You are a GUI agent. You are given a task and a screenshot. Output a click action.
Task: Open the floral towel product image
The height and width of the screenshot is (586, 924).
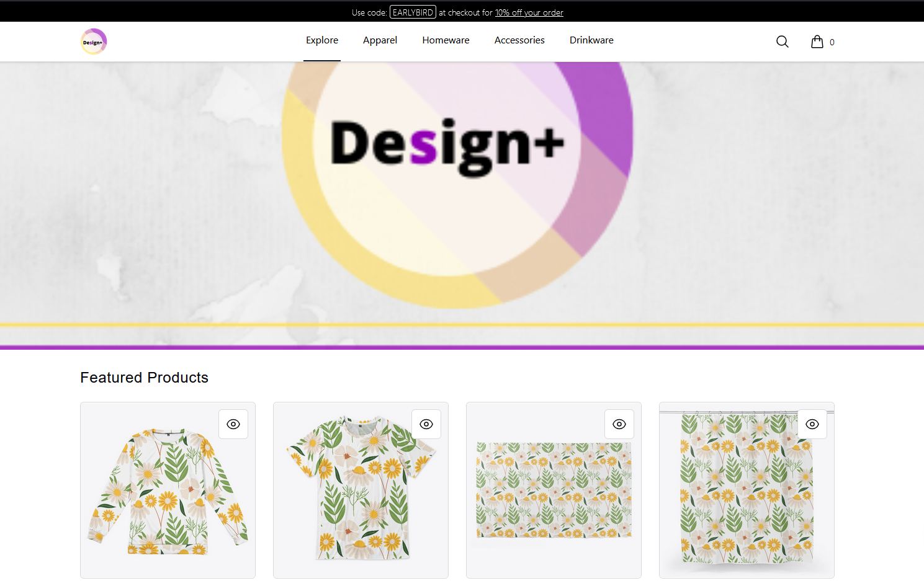pyautogui.click(x=554, y=490)
